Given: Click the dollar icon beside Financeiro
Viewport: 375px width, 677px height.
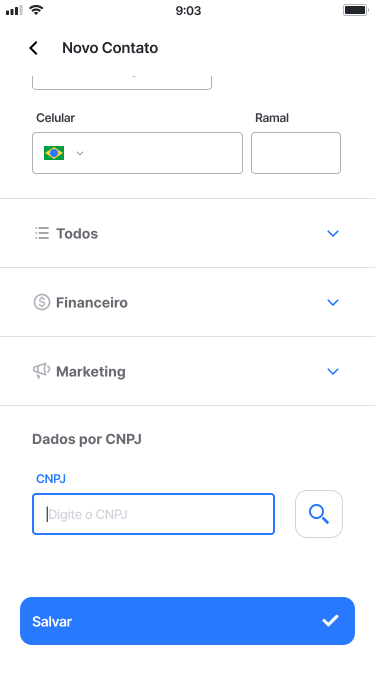Looking at the screenshot, I should (x=42, y=302).
